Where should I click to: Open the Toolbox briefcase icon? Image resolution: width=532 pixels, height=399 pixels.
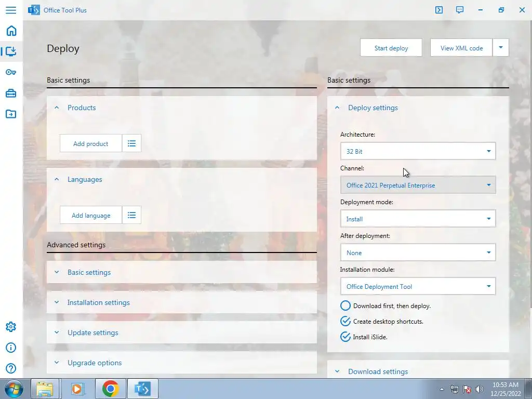(11, 93)
